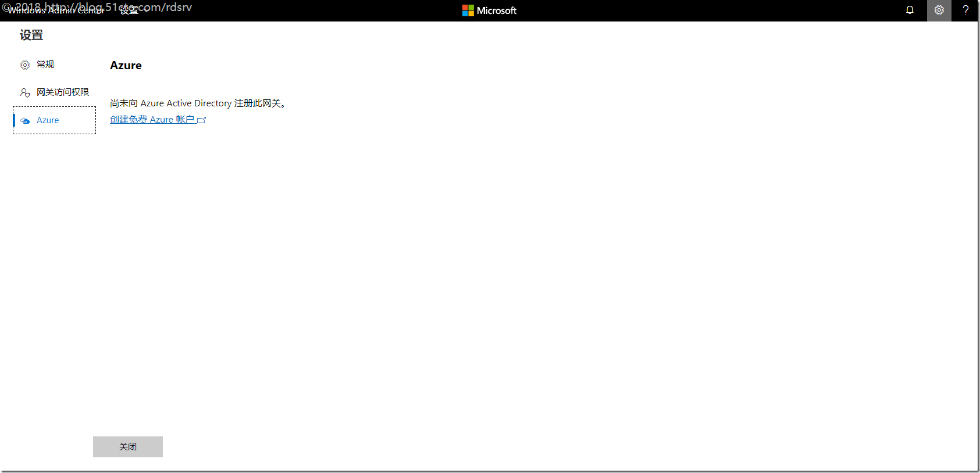The width and height of the screenshot is (980, 473).
Task: Click the gear icon beside 常规
Action: (25, 65)
